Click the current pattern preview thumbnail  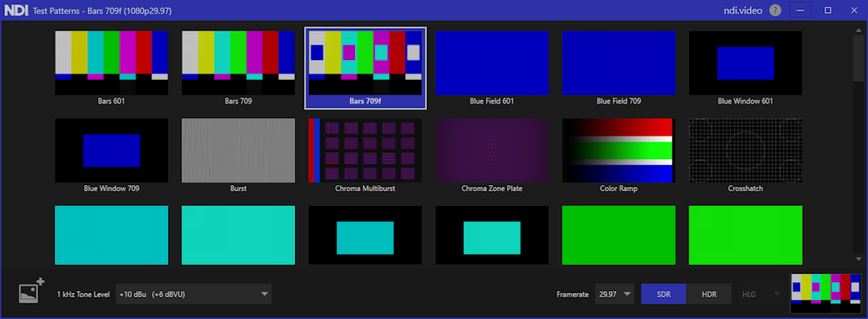pyautogui.click(x=827, y=294)
